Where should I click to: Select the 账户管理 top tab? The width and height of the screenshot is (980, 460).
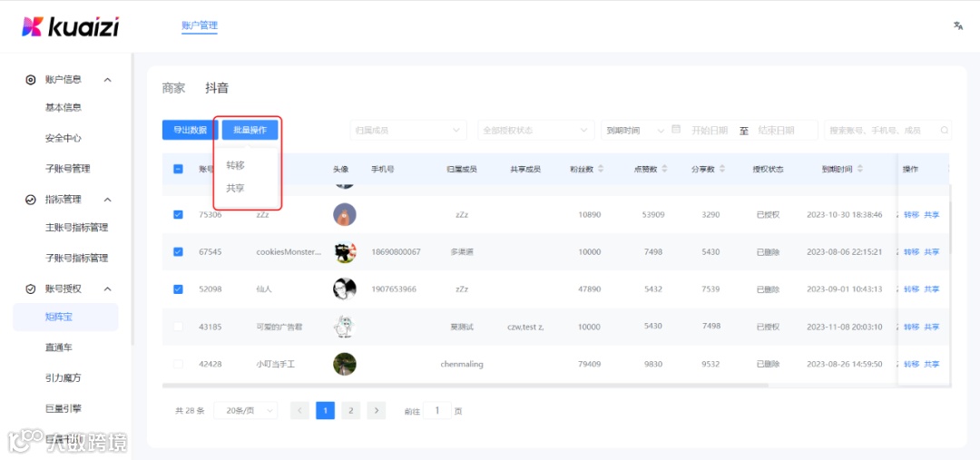[200, 25]
